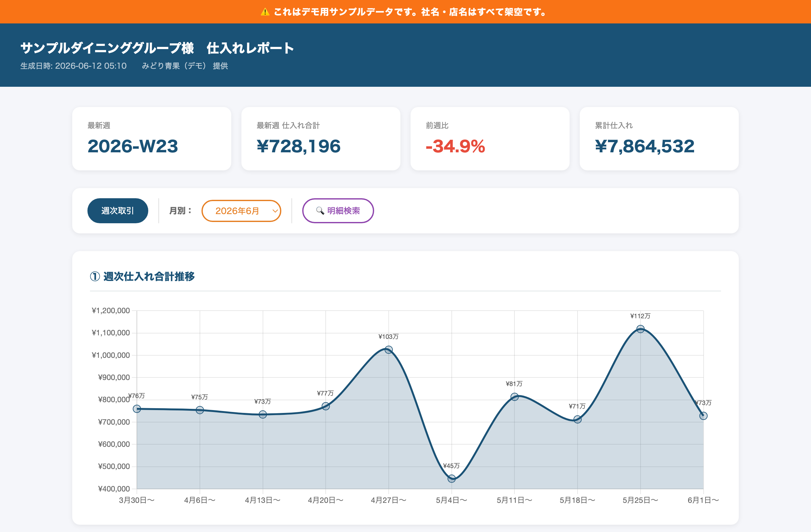Click the ¥75万 data point for 4月6日

click(x=200, y=410)
